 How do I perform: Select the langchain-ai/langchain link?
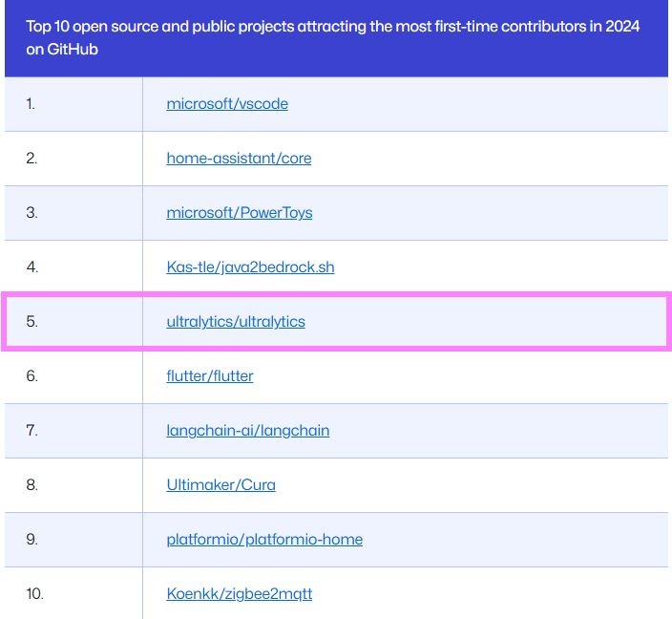[248, 431]
